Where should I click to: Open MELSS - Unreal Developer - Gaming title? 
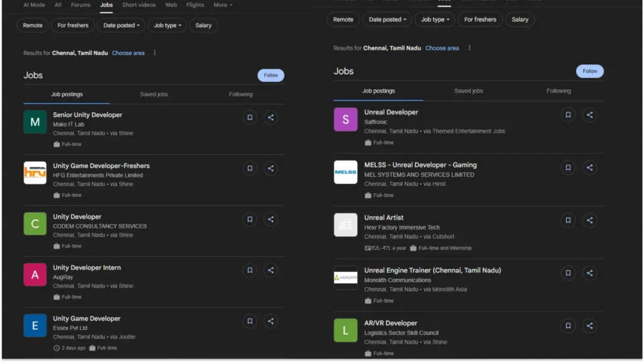click(x=421, y=165)
